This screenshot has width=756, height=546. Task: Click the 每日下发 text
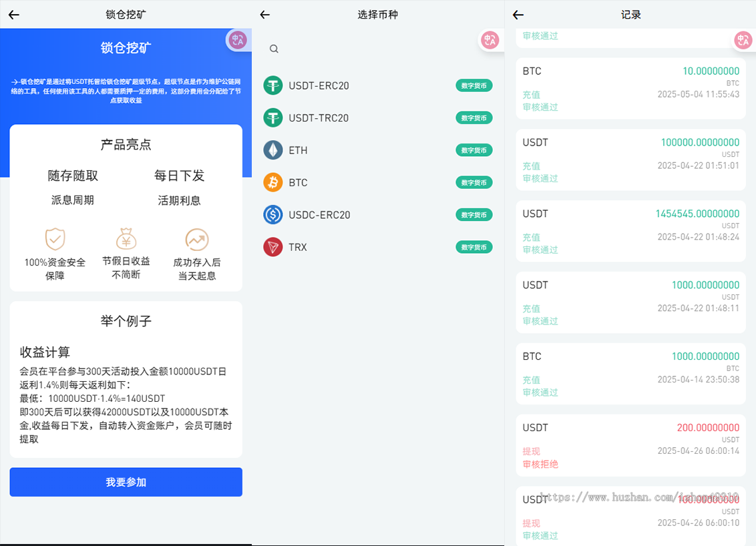(179, 176)
